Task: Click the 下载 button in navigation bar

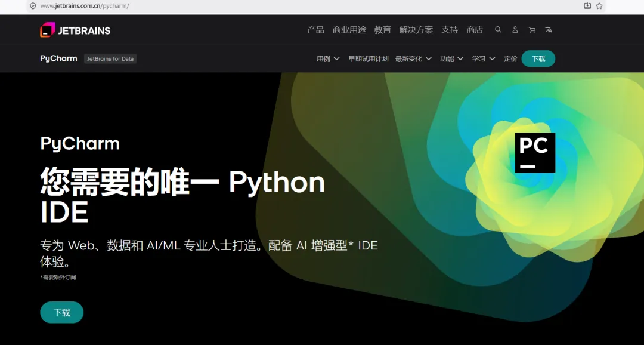Action: coord(538,59)
